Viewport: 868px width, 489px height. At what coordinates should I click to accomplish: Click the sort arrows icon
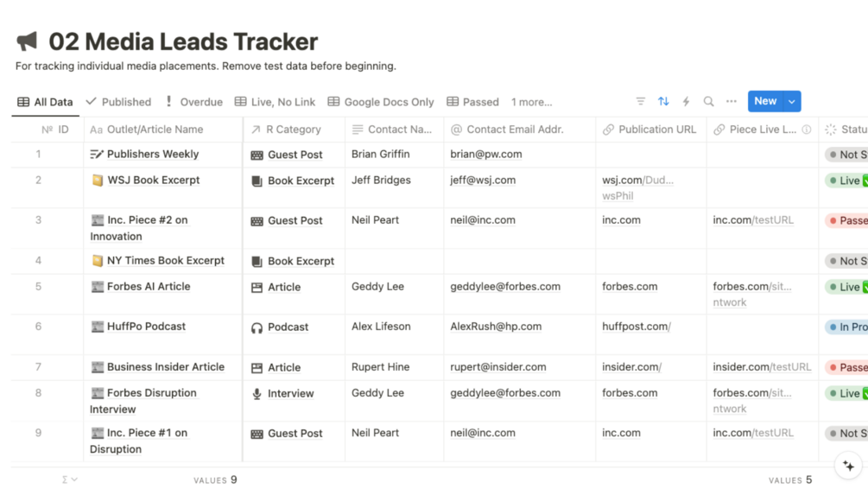tap(663, 102)
